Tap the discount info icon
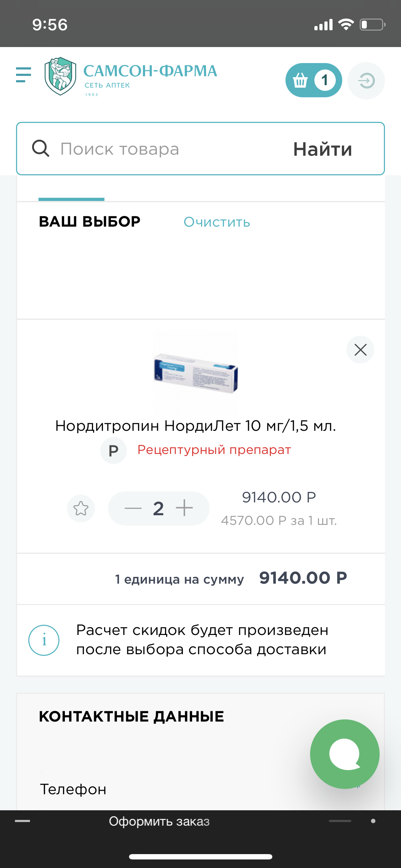The height and width of the screenshot is (868, 401). (44, 640)
